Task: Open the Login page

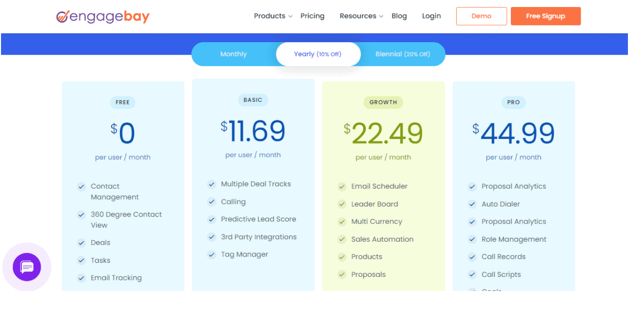Action: click(432, 16)
